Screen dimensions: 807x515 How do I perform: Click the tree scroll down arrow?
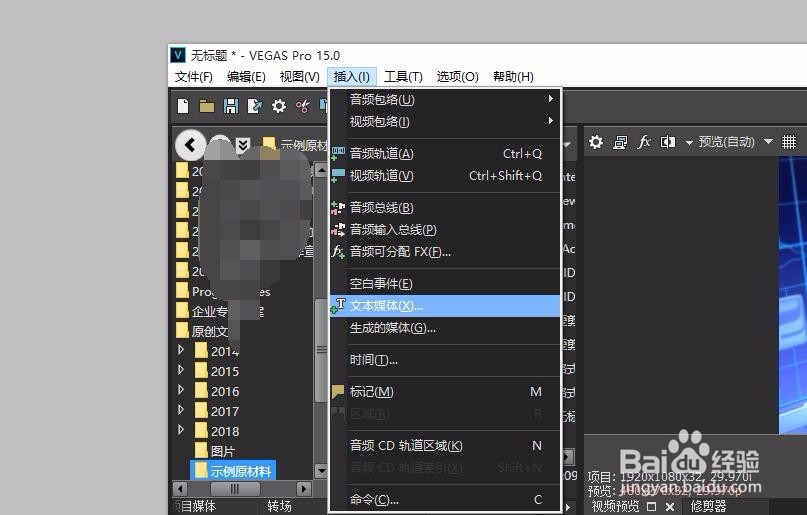coord(321,470)
